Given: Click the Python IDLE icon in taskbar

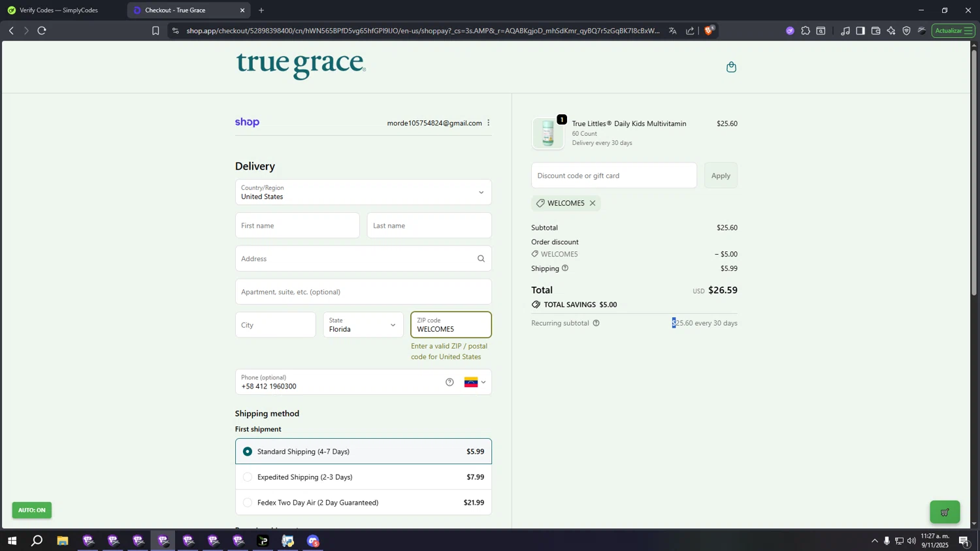Looking at the screenshot, I should click(288, 541).
